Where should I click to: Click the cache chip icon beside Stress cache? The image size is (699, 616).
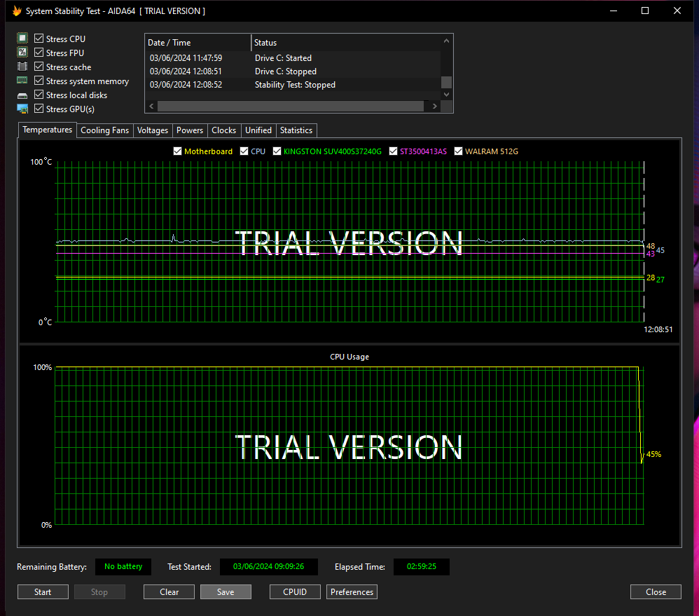(22, 67)
